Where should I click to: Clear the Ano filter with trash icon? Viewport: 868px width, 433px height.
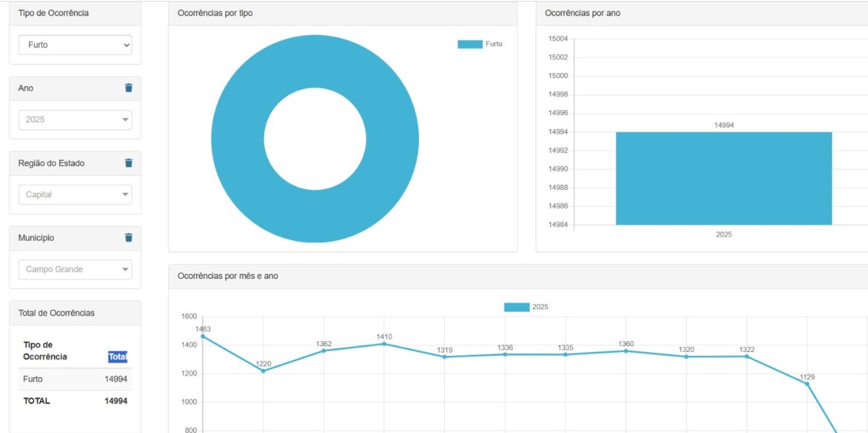pos(128,88)
